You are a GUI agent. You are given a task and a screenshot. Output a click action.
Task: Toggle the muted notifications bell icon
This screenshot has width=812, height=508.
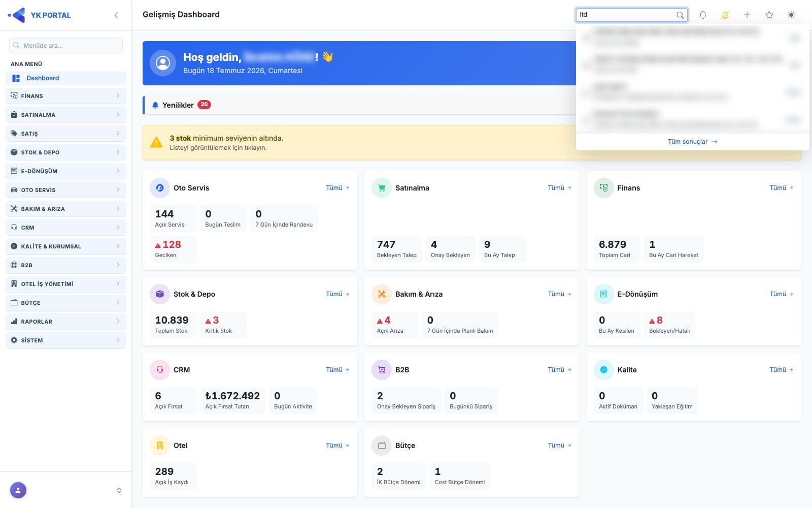[x=725, y=15]
